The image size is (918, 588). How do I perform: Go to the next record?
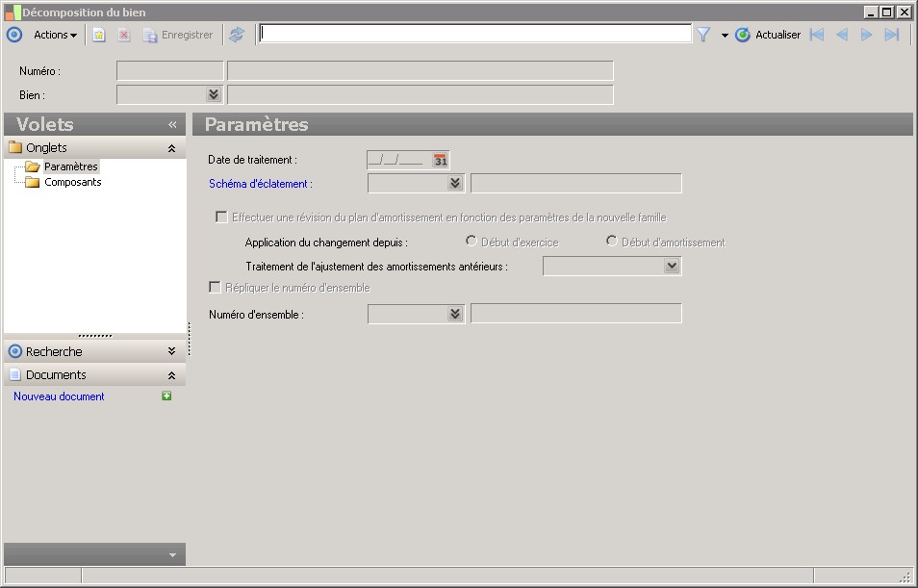pos(866,36)
